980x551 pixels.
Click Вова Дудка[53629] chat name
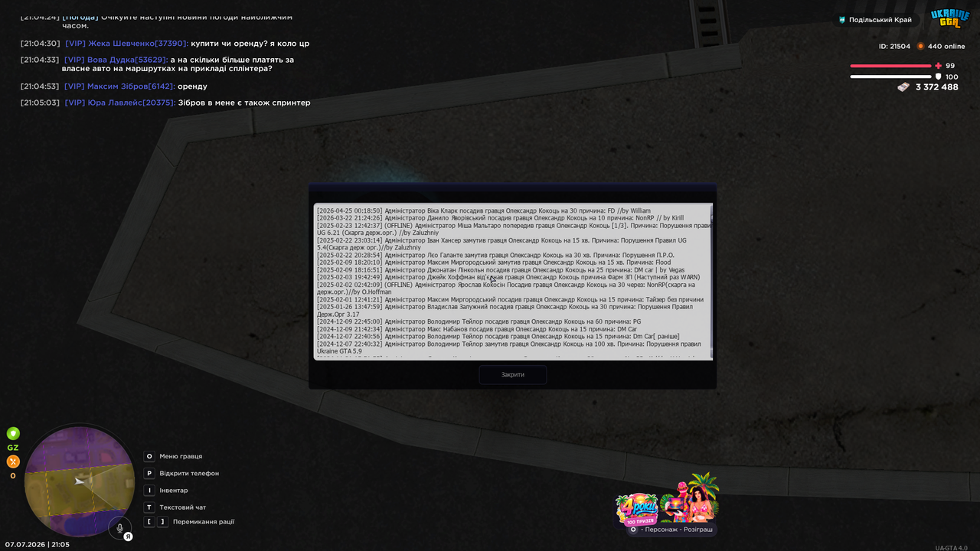click(128, 60)
